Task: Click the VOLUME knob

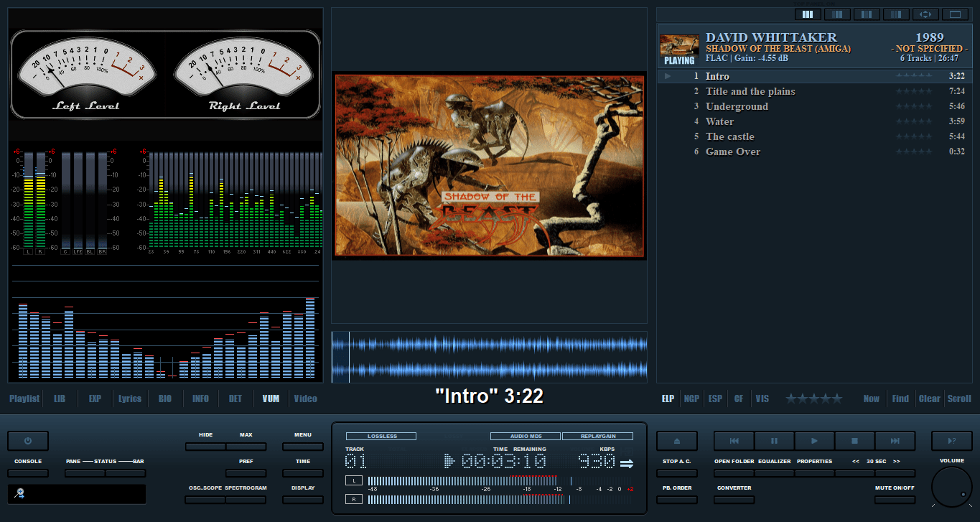Action: (x=952, y=487)
